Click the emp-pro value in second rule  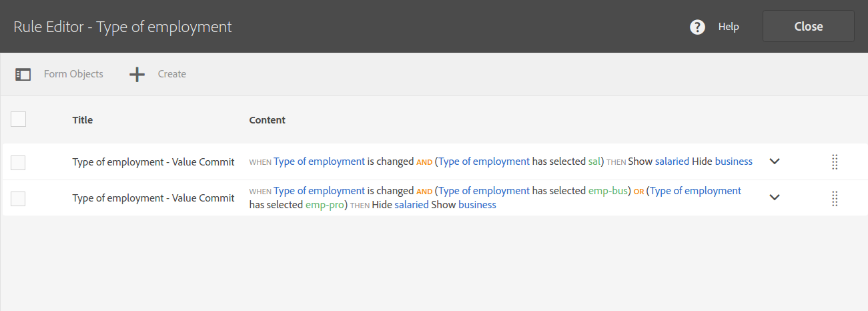click(x=324, y=205)
